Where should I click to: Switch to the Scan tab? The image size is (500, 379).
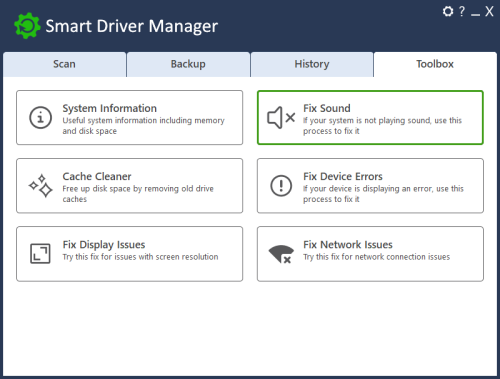click(x=64, y=64)
